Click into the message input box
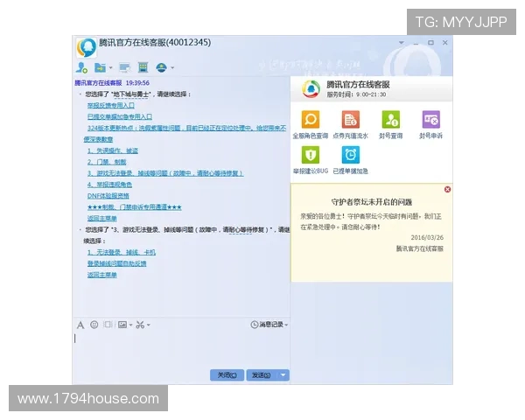The image size is (525, 420). (181, 348)
